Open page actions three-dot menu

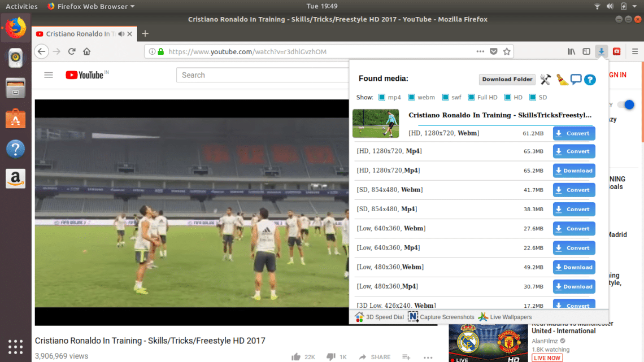480,51
